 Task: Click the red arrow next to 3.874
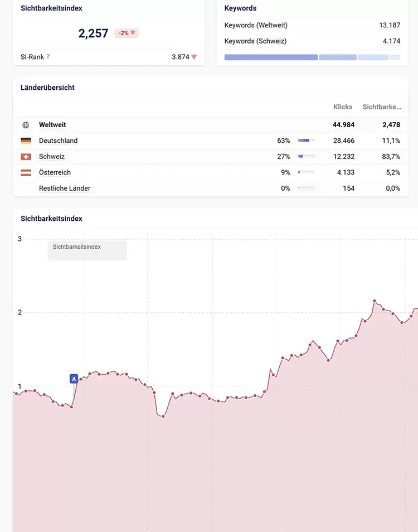(x=194, y=57)
